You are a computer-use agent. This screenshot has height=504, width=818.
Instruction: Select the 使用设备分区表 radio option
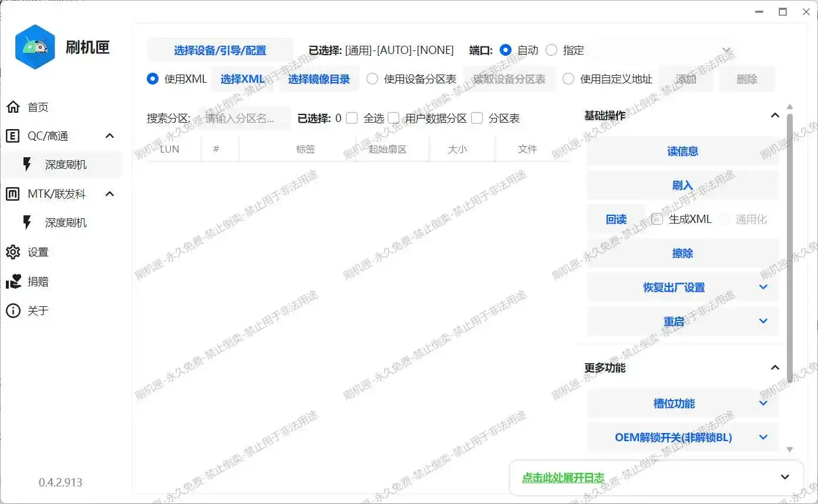point(372,79)
